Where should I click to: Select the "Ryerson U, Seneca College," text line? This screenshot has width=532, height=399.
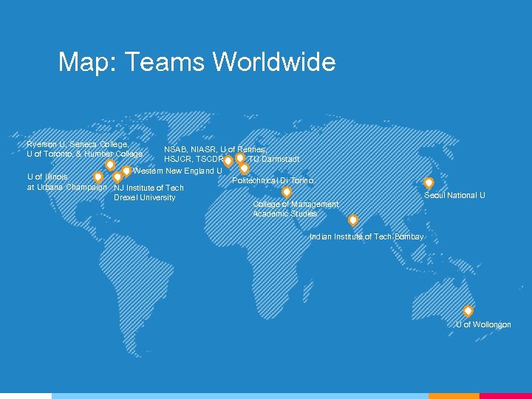point(78,144)
